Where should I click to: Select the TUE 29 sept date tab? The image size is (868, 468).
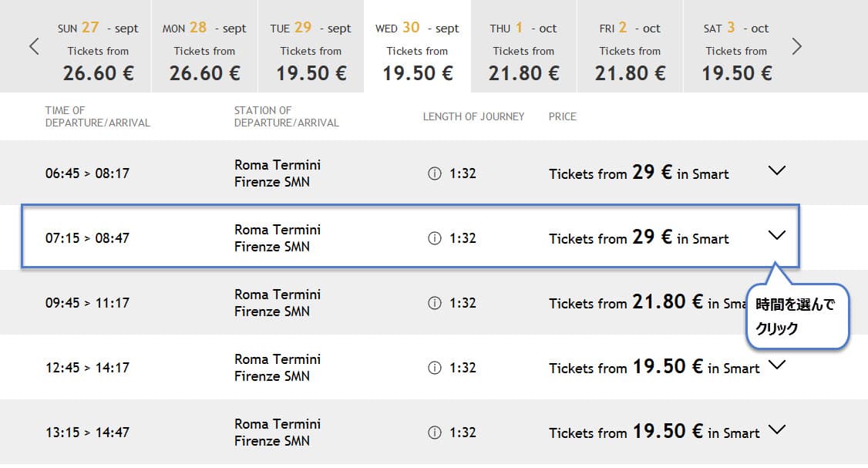point(311,46)
